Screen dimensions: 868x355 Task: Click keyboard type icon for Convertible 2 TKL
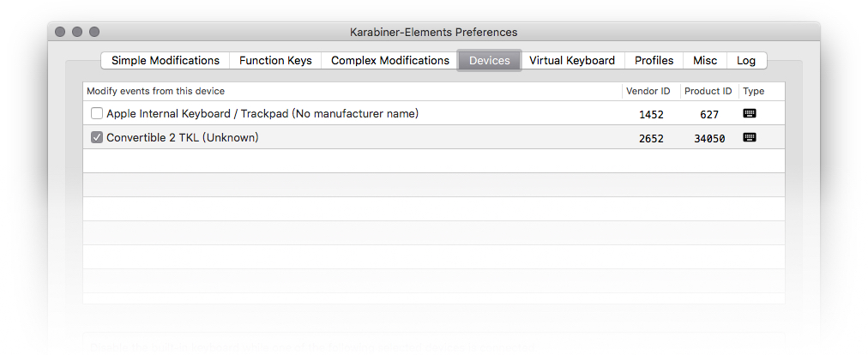(x=749, y=137)
